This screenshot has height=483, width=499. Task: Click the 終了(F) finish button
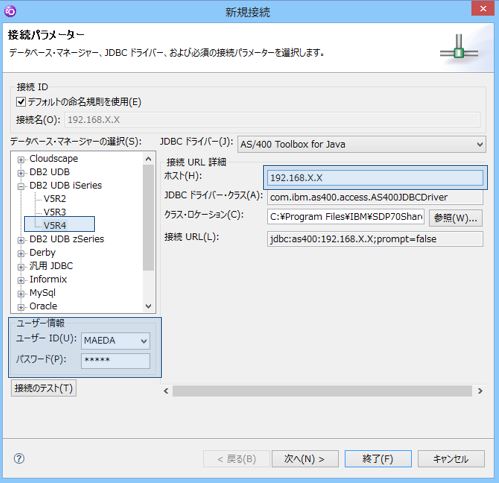378,459
